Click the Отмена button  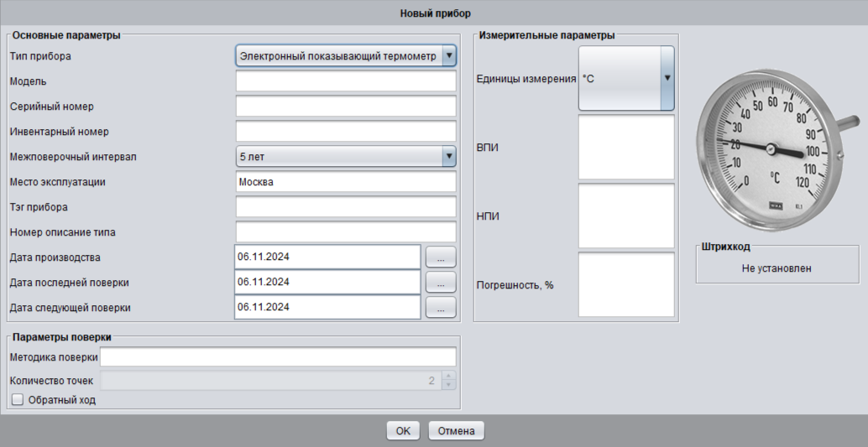[x=456, y=431]
